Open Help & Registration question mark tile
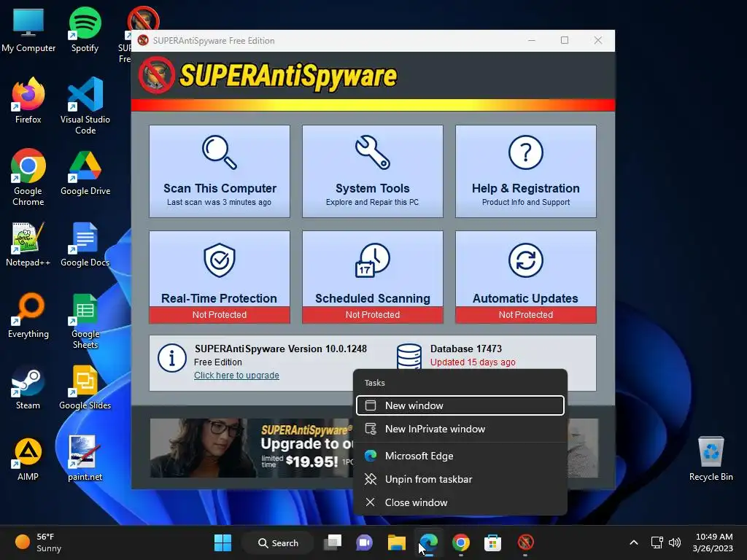Viewport: 747px width, 560px height. pyautogui.click(x=525, y=171)
